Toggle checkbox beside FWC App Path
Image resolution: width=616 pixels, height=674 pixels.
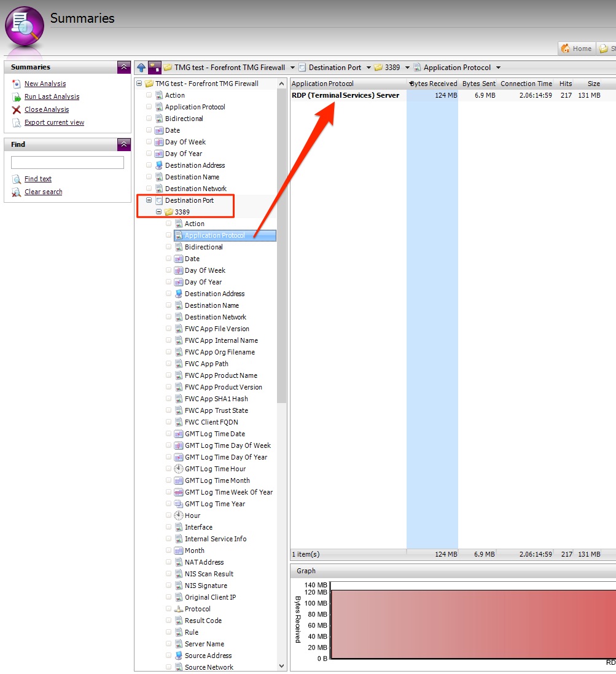pyautogui.click(x=169, y=364)
